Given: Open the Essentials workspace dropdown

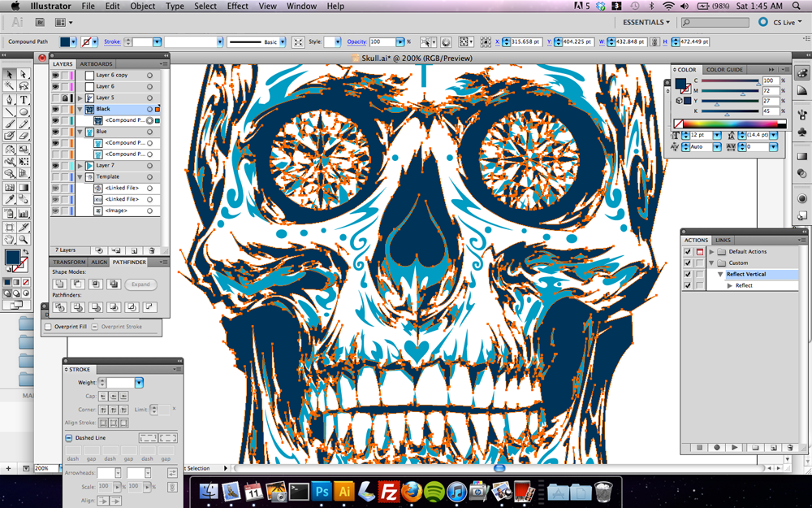Looking at the screenshot, I should 646,22.
